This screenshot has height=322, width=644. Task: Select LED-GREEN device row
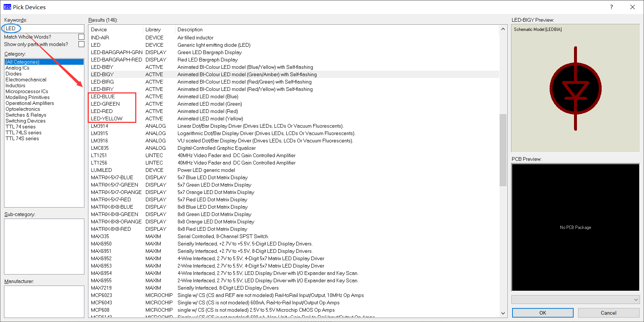point(294,104)
